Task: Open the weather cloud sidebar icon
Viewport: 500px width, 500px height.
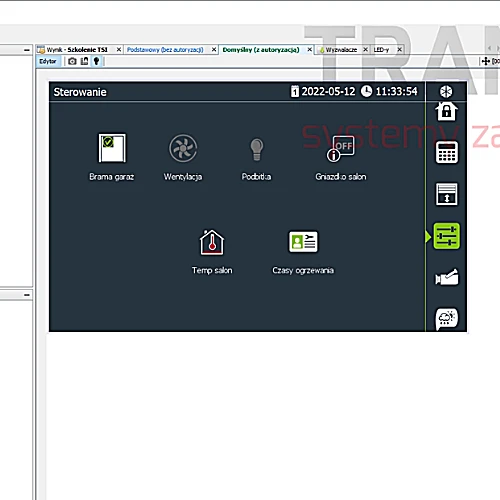Action: [447, 319]
